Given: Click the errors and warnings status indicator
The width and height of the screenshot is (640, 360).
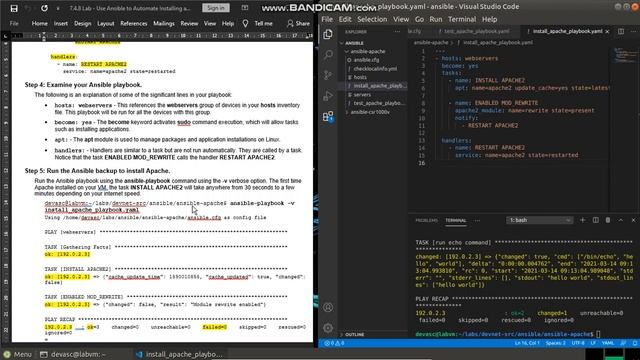Looking at the screenshot, I should (x=334, y=343).
